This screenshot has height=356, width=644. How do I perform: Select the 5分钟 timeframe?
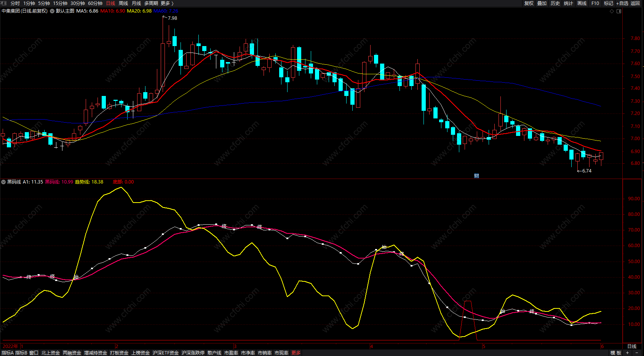pos(44,3)
